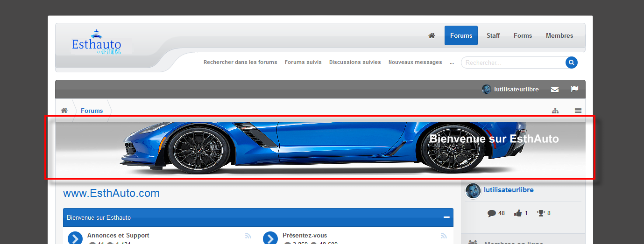The width and height of the screenshot is (644, 244).
Task: Open lutilisateurlibre profile in sidebar
Action: (x=509, y=190)
